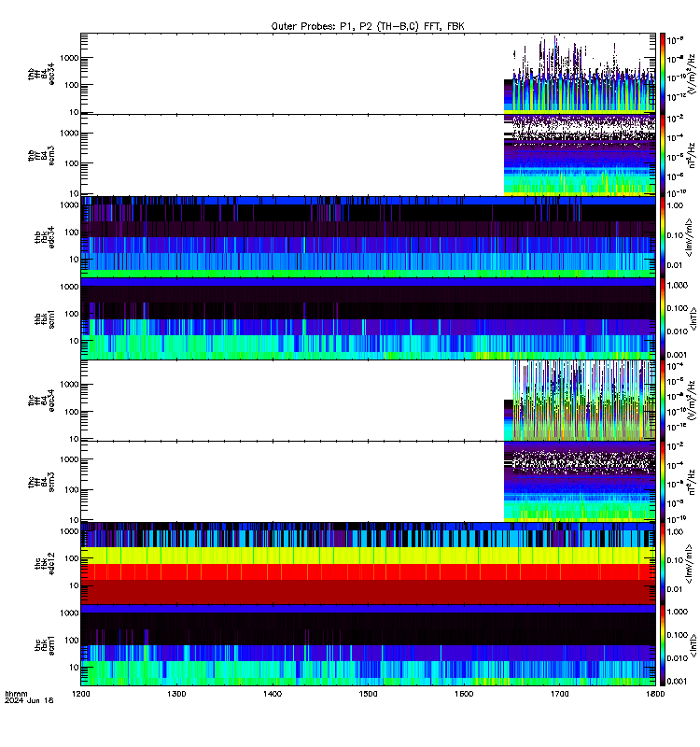Click the "<|mV/m|>" unit label beside thb edc34
This screenshot has height=747, width=700.
pyautogui.click(x=690, y=237)
